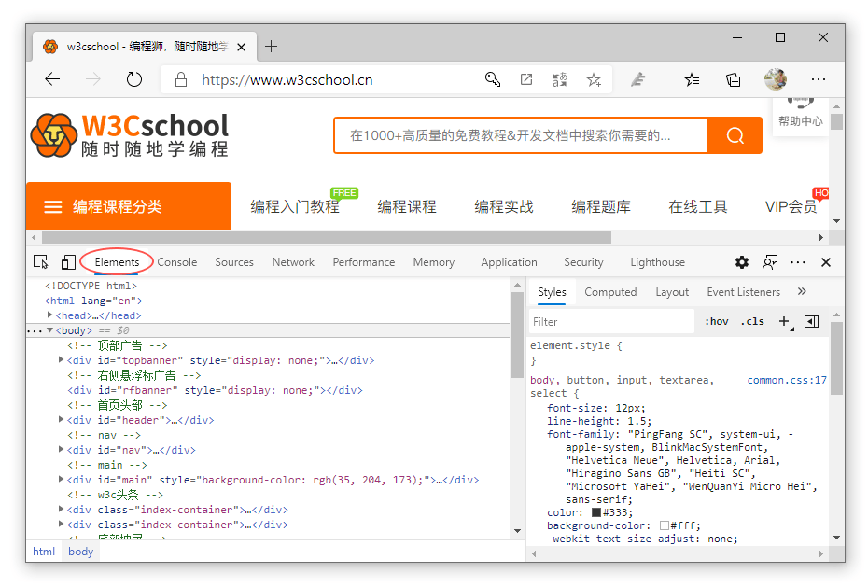This screenshot has width=868, height=588.
Task: Open the 编程课程分类 hamburger icon
Action: tap(53, 206)
